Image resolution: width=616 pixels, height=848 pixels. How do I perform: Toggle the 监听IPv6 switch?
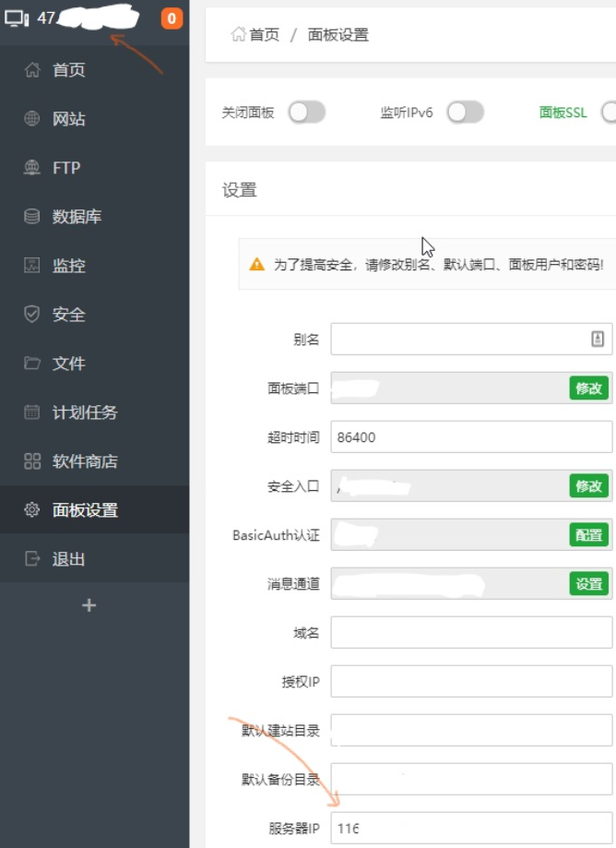pos(466,113)
